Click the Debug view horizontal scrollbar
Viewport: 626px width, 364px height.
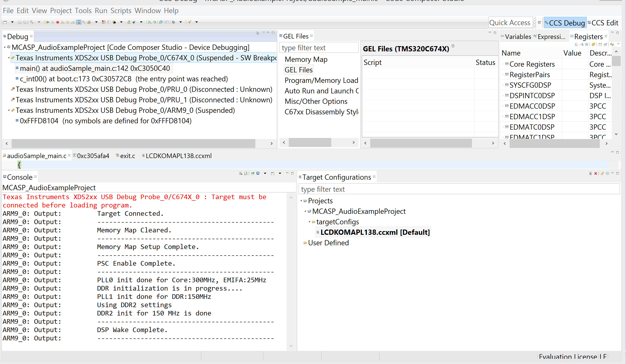point(133,143)
